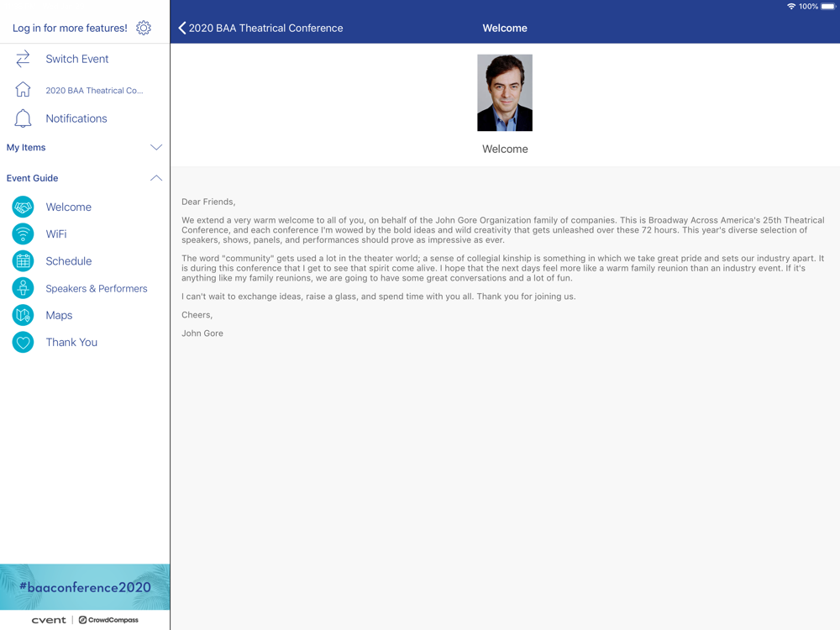840x630 pixels.
Task: Click the 'John Gore' signature text
Action: click(202, 333)
